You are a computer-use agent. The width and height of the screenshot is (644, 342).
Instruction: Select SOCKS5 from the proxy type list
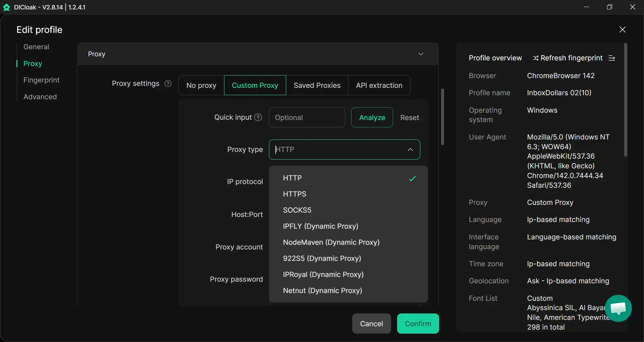pyautogui.click(x=297, y=210)
